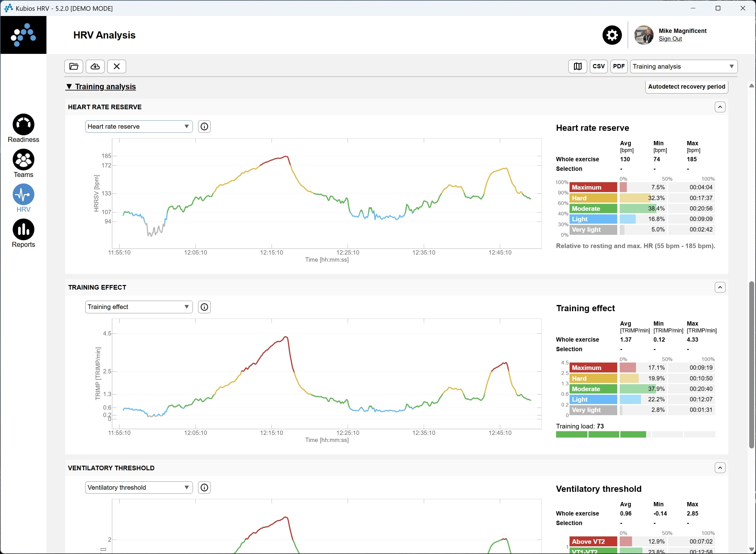Open the Training effect dropdown
Viewport: 756px width, 554px height.
(x=139, y=307)
